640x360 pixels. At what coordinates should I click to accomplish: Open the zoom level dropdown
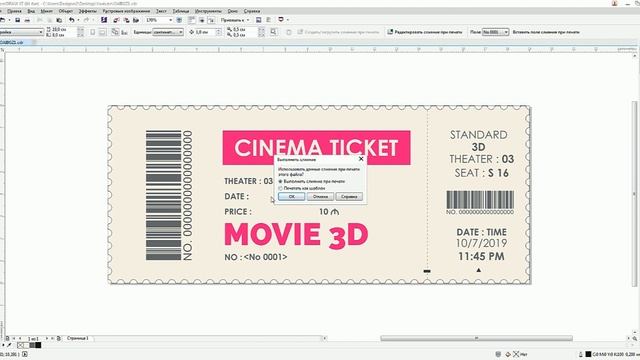coord(170,20)
